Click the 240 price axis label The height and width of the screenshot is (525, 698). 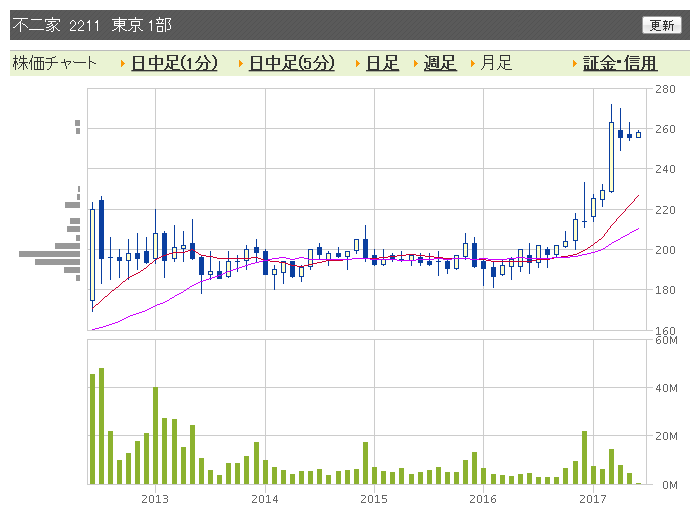tap(665, 169)
